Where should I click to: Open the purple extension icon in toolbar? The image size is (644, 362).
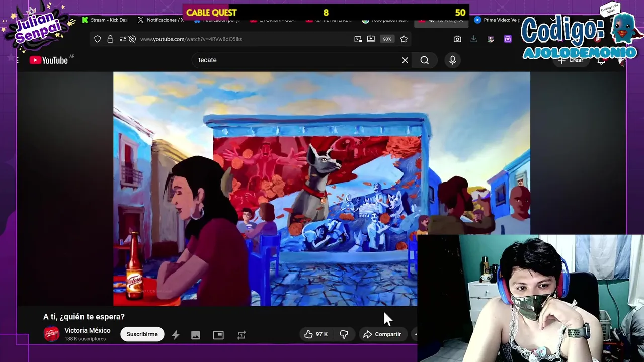[x=508, y=39]
